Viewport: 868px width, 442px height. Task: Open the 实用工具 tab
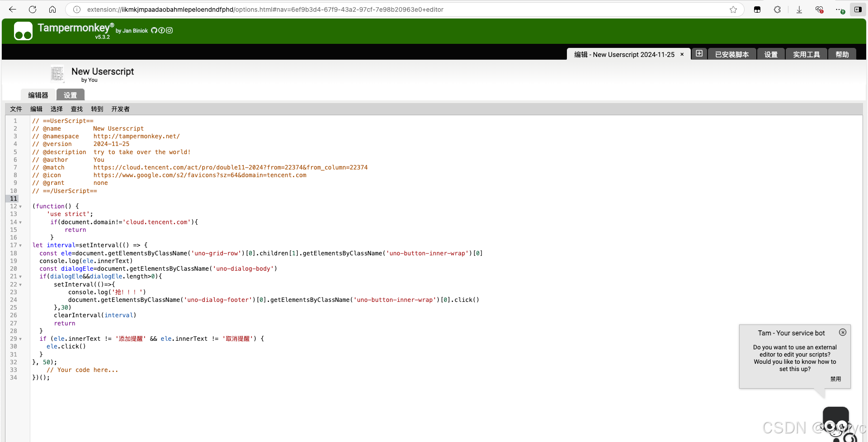click(807, 54)
